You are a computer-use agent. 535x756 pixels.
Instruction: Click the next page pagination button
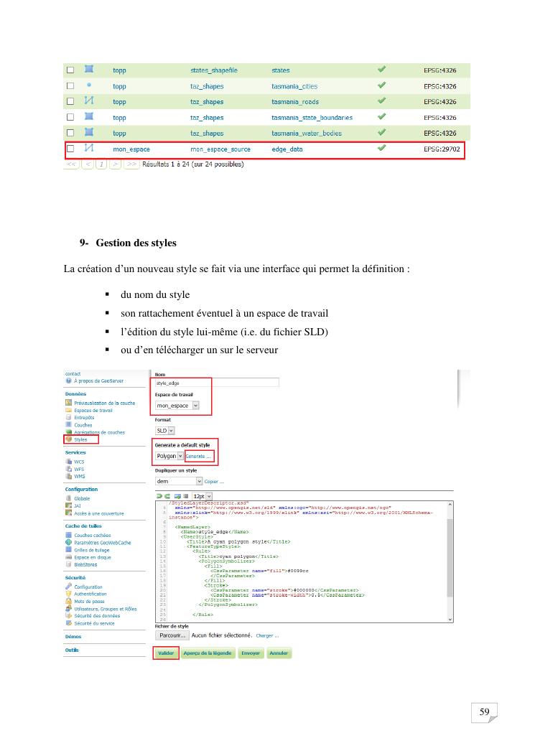coord(116,164)
